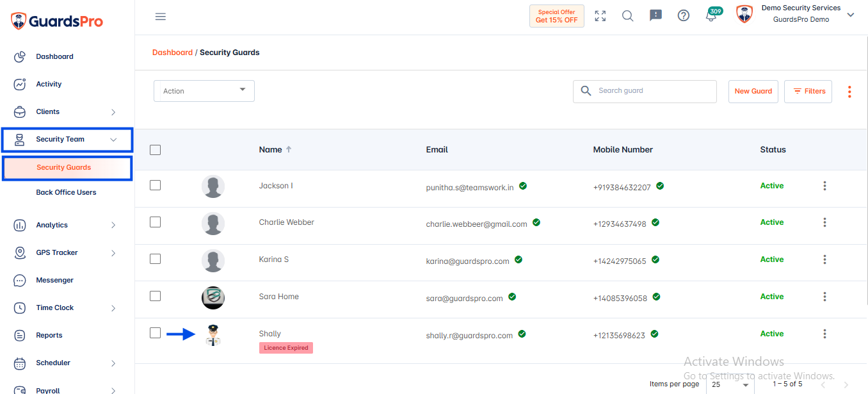
Task: Enter fullscreen with the expand icon
Action: pos(600,17)
